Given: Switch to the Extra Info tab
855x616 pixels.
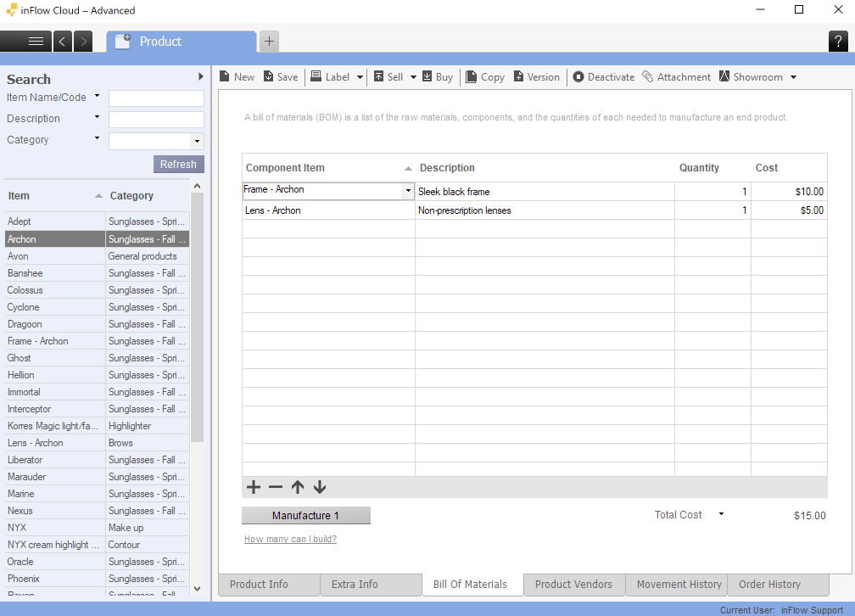Looking at the screenshot, I should tap(371, 585).
